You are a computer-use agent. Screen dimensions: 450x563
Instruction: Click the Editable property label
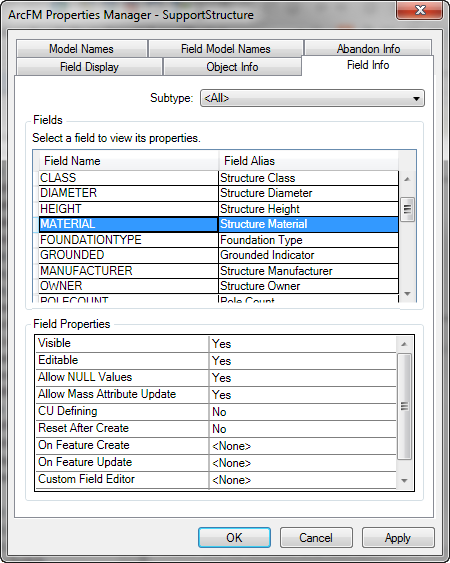click(x=58, y=360)
